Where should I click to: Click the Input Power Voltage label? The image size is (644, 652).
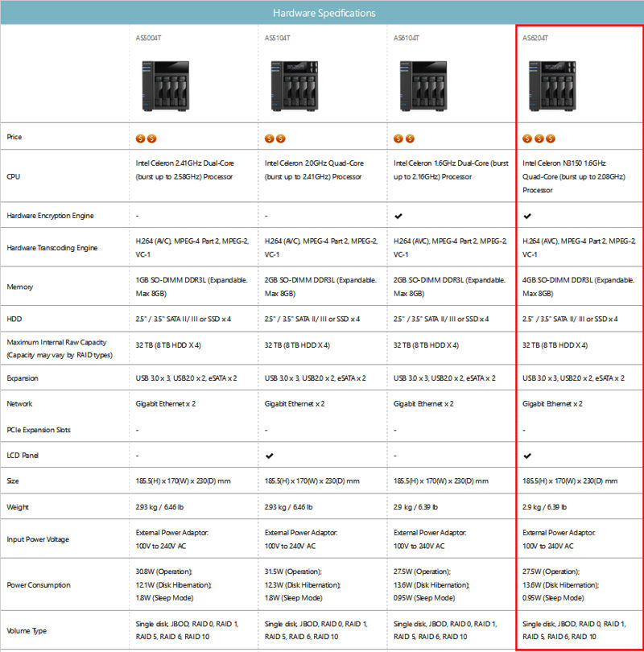[x=38, y=539]
